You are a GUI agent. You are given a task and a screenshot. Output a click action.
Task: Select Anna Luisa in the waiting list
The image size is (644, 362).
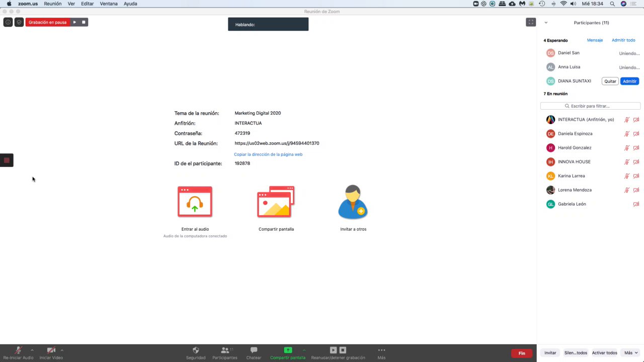point(590,67)
